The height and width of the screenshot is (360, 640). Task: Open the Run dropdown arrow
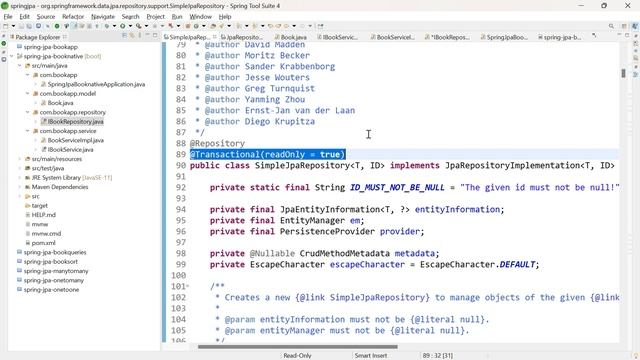coord(130,26)
